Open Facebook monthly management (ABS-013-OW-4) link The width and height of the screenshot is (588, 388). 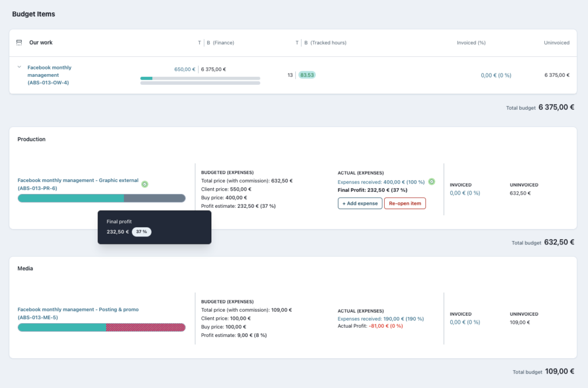click(x=49, y=75)
